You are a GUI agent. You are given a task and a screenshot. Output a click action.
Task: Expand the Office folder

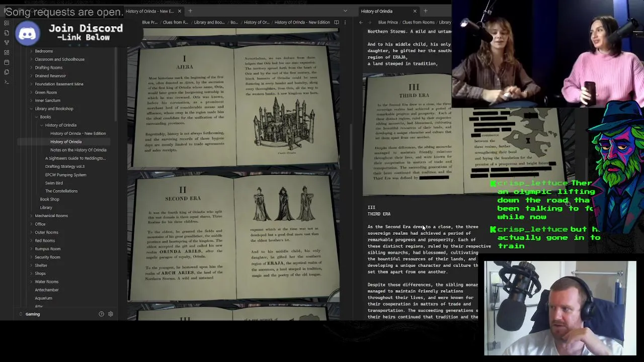pyautogui.click(x=31, y=224)
